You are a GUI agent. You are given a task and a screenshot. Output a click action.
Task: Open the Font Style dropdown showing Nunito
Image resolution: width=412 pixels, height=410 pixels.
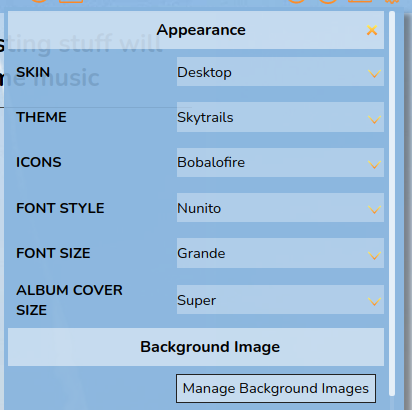click(280, 208)
